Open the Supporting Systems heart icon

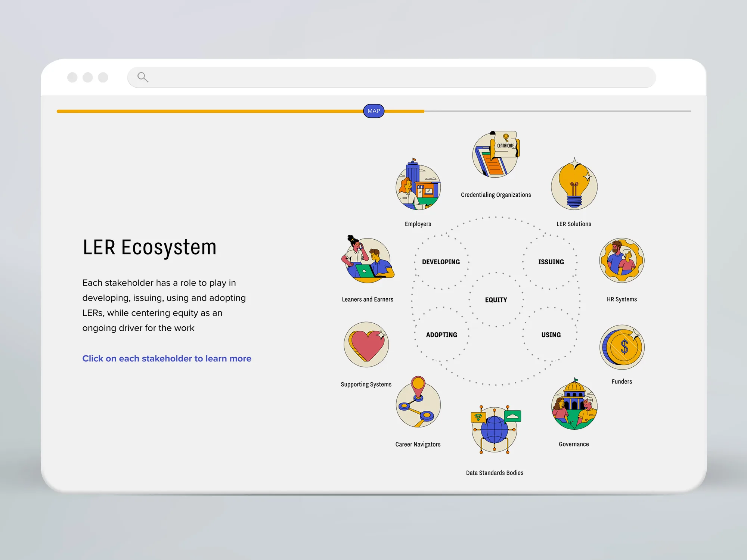coord(366,344)
